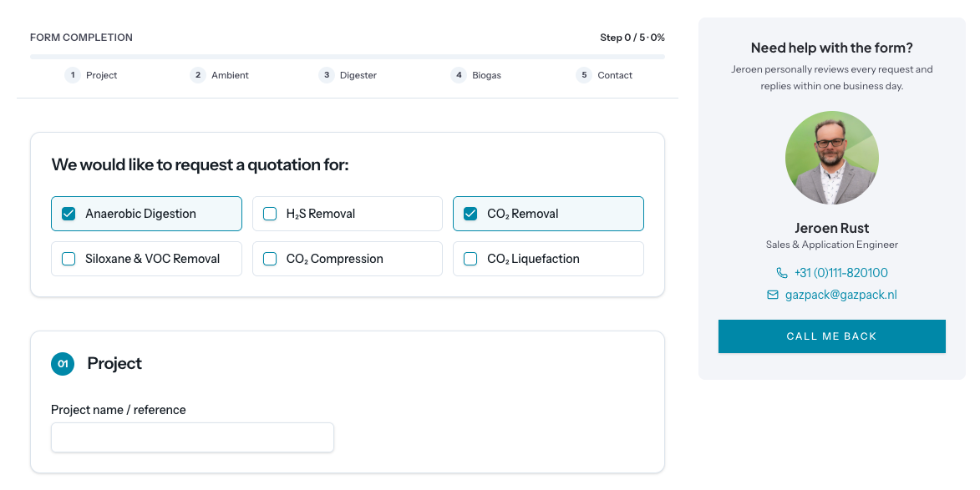Click the phone icon beside +31 number

(x=781, y=273)
